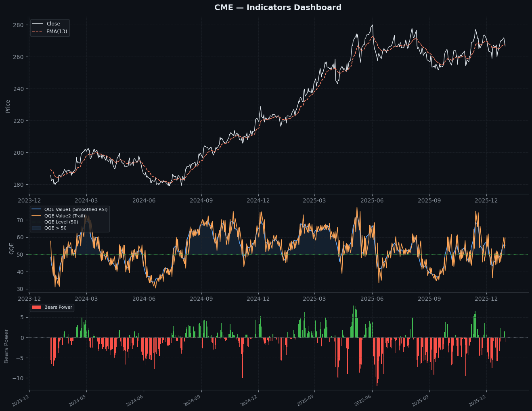This screenshot has width=532, height=411.
Task: Click the −5 tick on Bears Power axis
Action: (x=20, y=358)
